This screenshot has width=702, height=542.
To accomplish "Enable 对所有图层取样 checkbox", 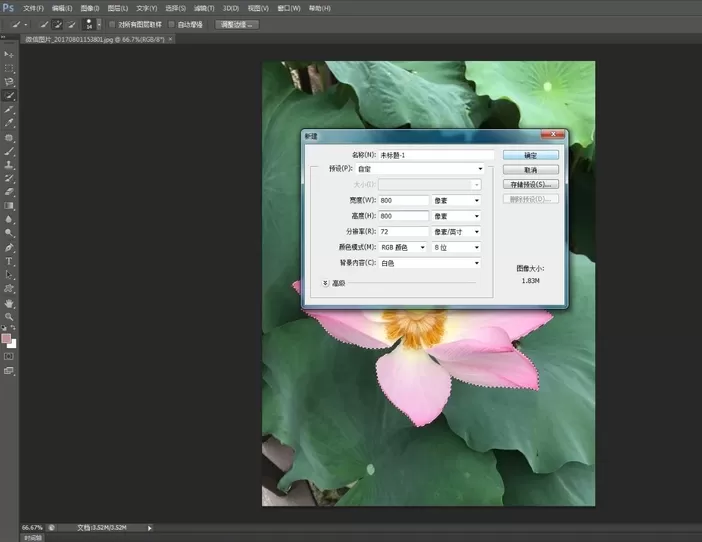I will coord(112,24).
